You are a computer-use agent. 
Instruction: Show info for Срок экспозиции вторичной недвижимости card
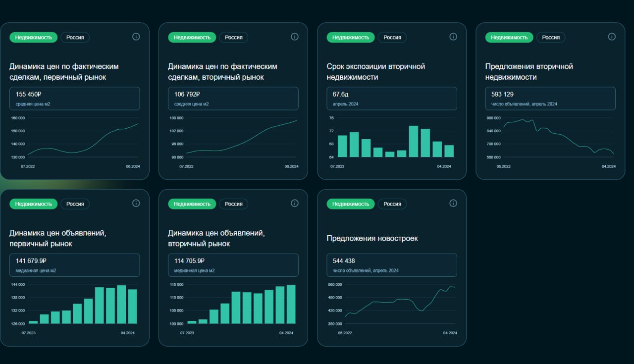click(453, 37)
